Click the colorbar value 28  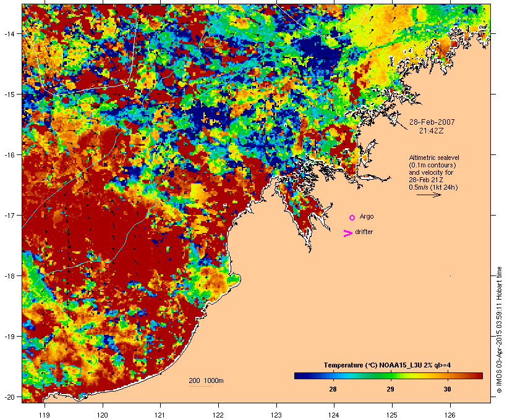pos(333,389)
